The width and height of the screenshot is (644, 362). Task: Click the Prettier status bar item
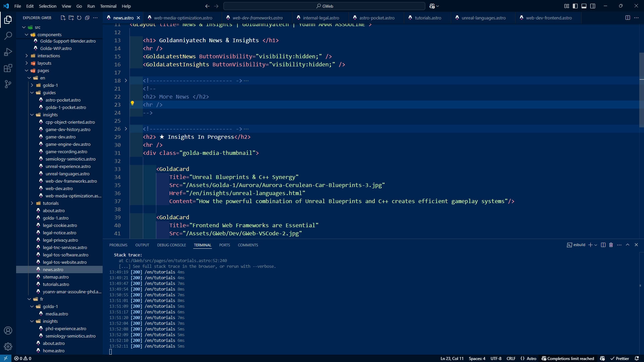622,358
